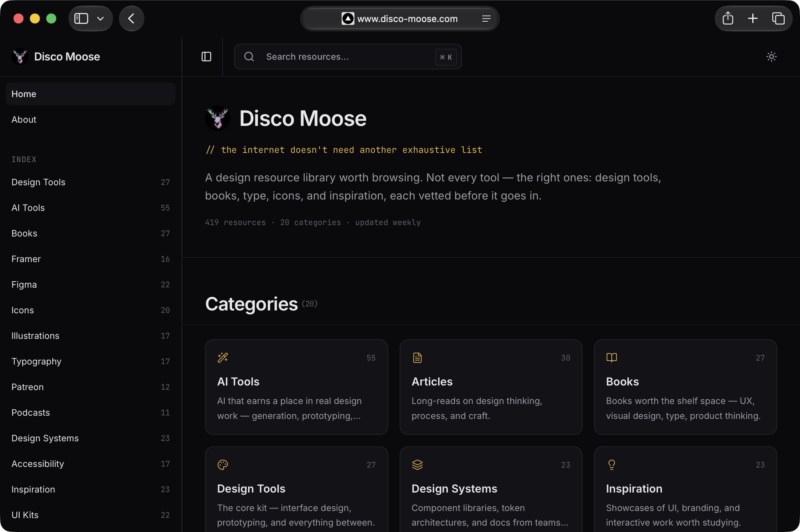Viewport: 800px width, 532px height.
Task: Click the Disco Moose page title
Action: [303, 118]
